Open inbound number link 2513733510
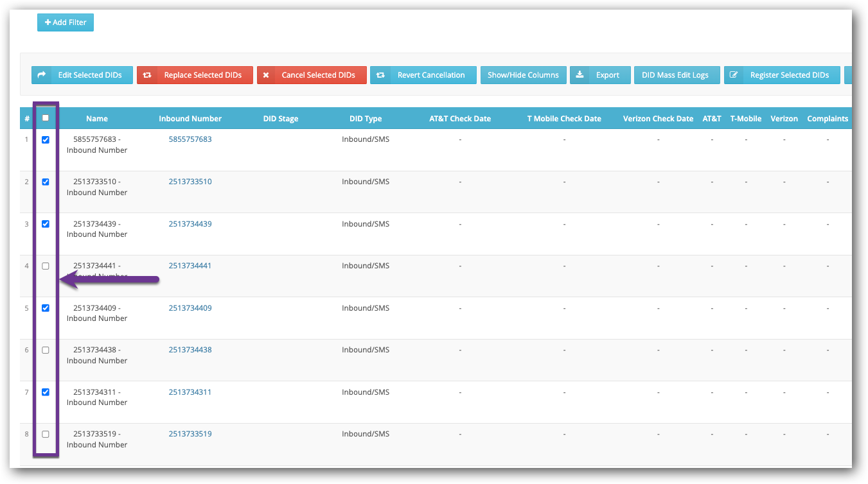The width and height of the screenshot is (868, 484). (x=190, y=182)
